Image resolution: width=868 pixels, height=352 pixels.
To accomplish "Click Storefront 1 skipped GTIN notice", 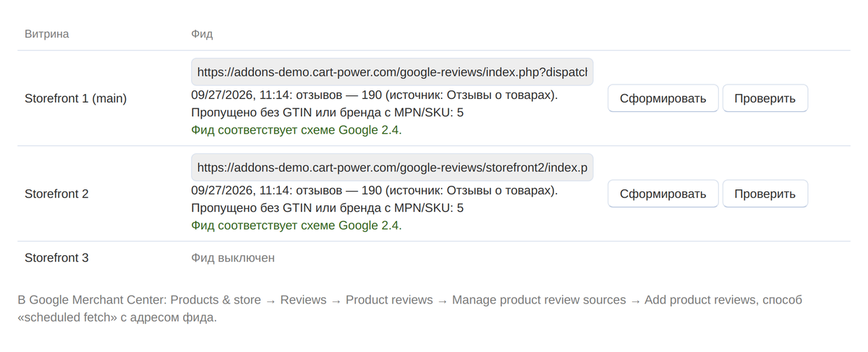I will [328, 113].
